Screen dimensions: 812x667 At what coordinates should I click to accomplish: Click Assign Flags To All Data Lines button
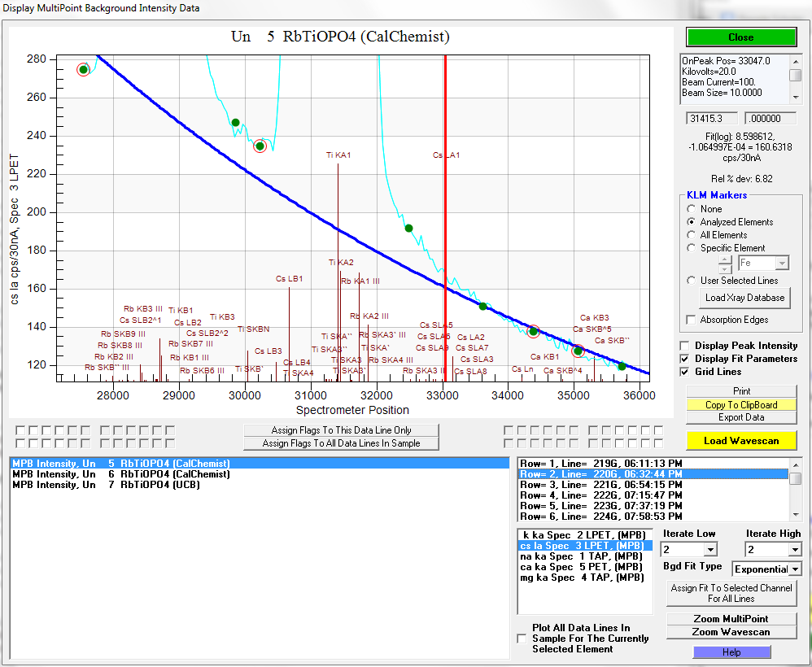click(x=341, y=443)
